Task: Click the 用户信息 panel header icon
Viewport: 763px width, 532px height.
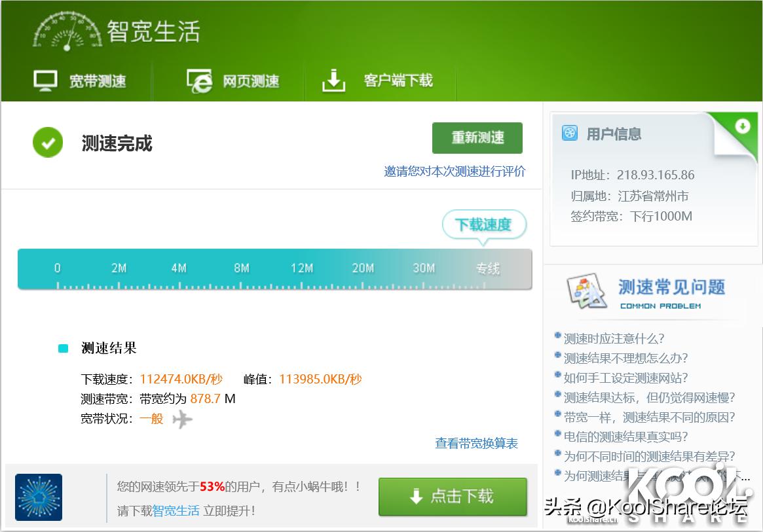Action: 570,133
